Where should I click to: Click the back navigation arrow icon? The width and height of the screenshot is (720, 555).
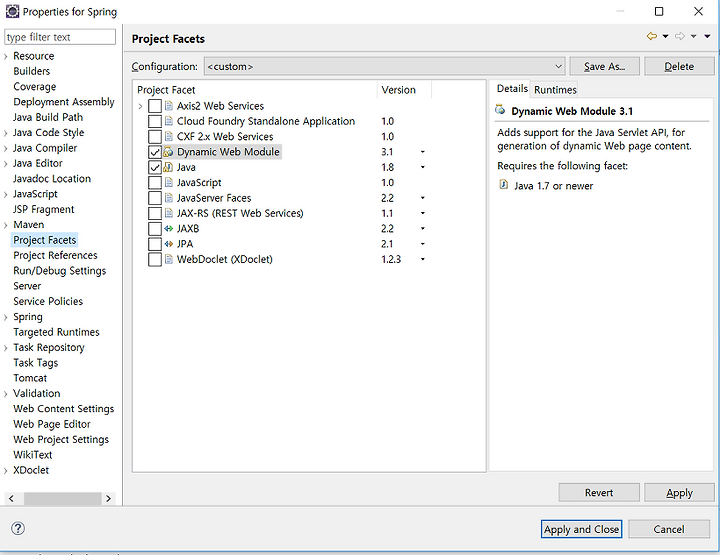point(652,36)
